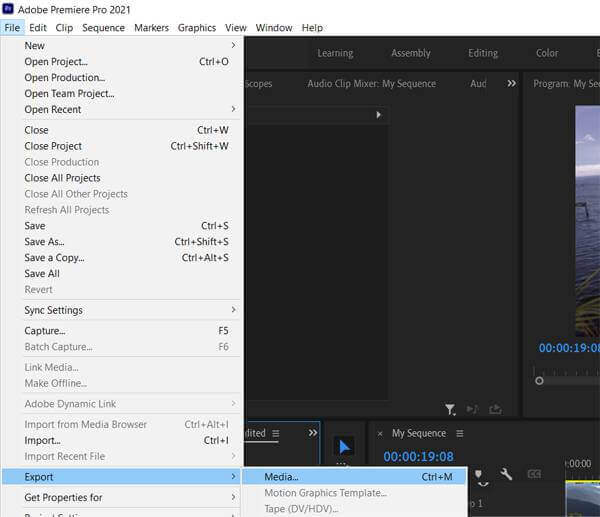Viewport: 600px width, 517px height.
Task: Open the View menu
Action: (235, 28)
